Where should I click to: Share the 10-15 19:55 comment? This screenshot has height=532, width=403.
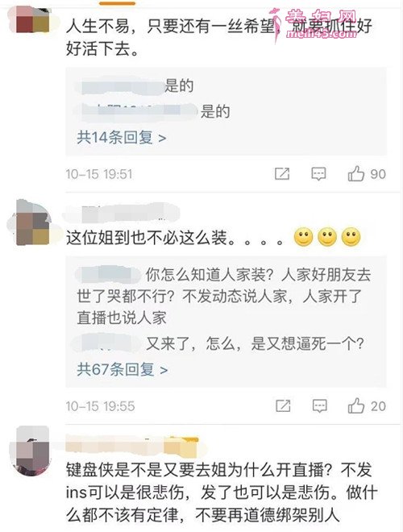(283, 405)
